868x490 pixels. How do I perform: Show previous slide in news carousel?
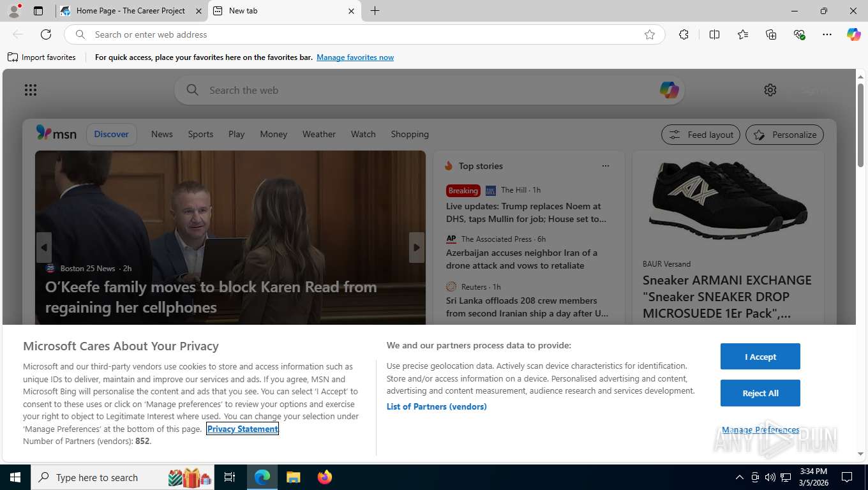click(44, 248)
